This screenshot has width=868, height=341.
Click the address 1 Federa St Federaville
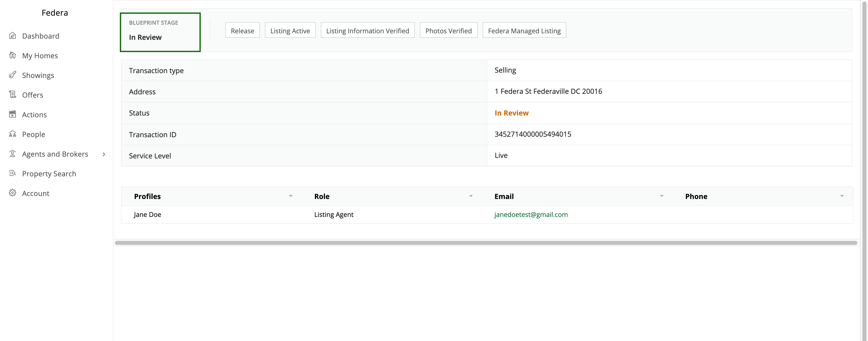[548, 91]
